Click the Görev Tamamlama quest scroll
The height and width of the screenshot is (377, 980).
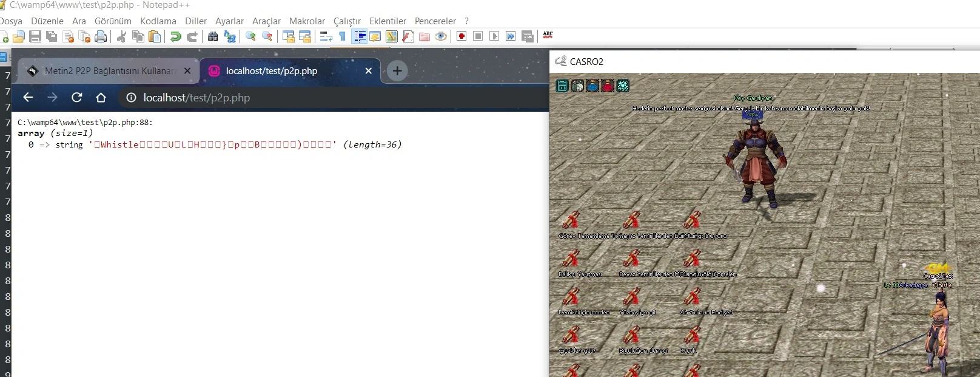(x=570, y=220)
